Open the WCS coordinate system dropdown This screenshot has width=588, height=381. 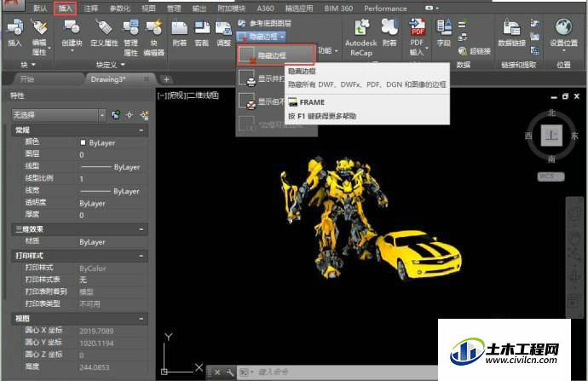(551, 176)
